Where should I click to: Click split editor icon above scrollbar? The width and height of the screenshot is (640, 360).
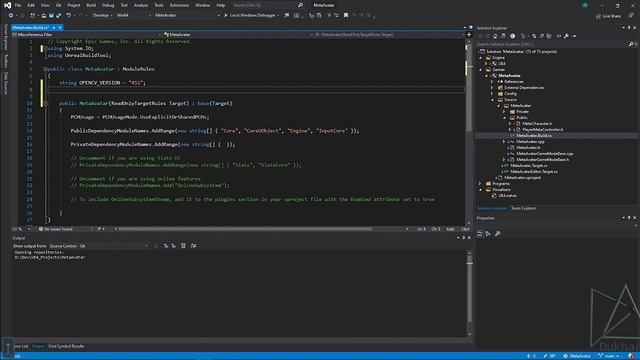469,35
